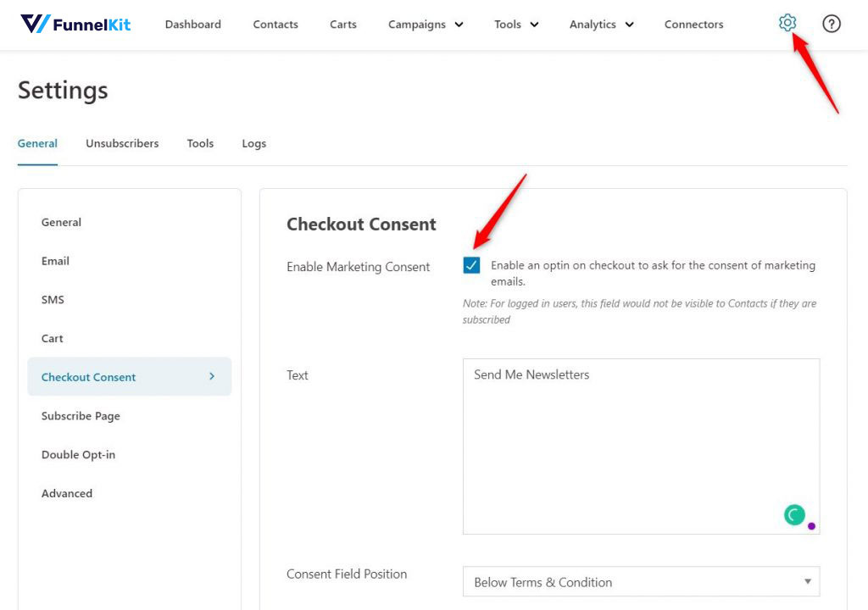Open the Dashboard menu item

coord(192,25)
